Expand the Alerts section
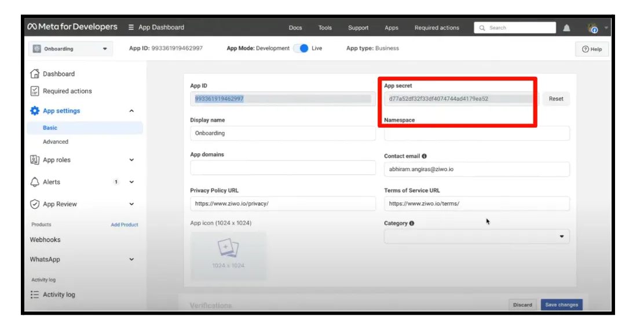The height and width of the screenshot is (327, 644). (131, 182)
